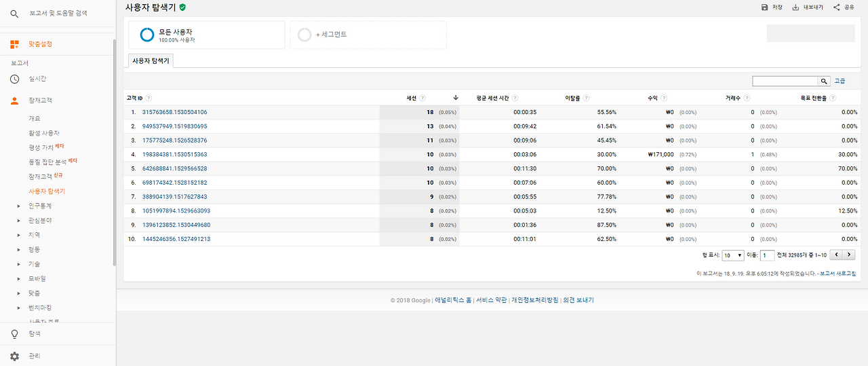The height and width of the screenshot is (366, 868).
Task: Click 보고서 새로고침 link
Action: pos(837,274)
